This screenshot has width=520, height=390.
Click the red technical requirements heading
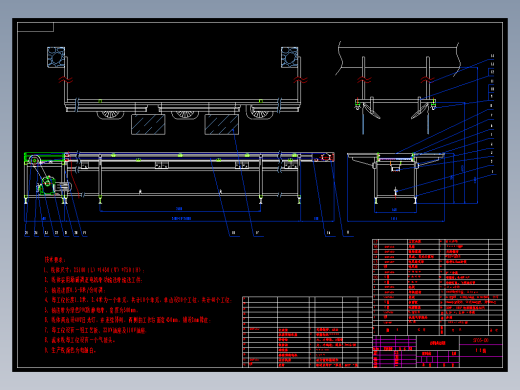[55, 259]
